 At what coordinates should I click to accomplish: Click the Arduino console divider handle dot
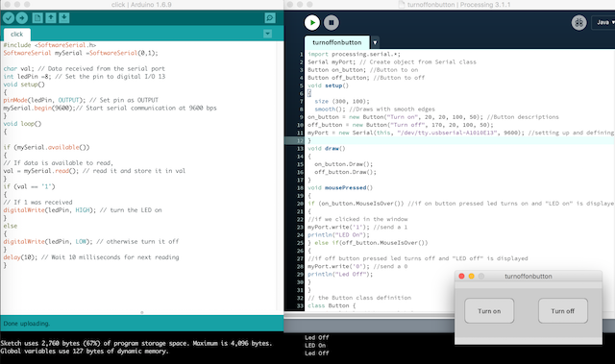(x=142, y=313)
